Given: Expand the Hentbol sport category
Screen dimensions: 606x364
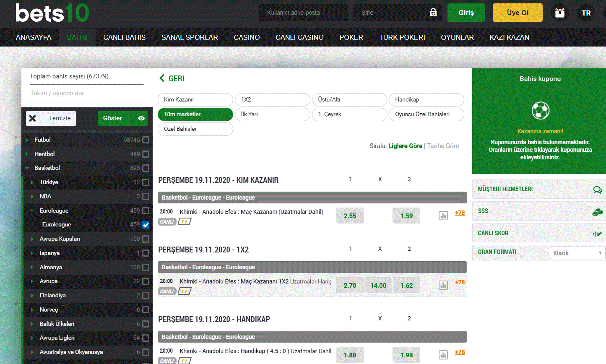Looking at the screenshot, I should [x=27, y=154].
